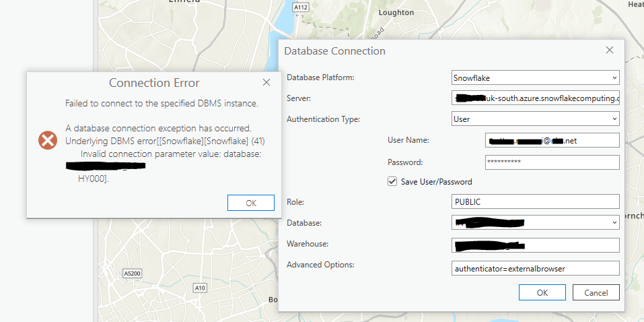Expand the Database dropdown list
The image size is (644, 322).
614,222
